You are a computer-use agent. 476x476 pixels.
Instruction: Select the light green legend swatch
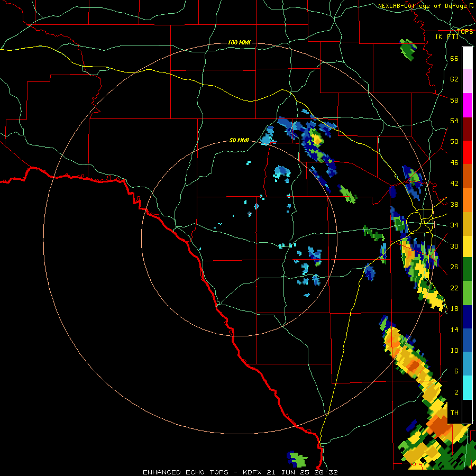tap(467, 293)
